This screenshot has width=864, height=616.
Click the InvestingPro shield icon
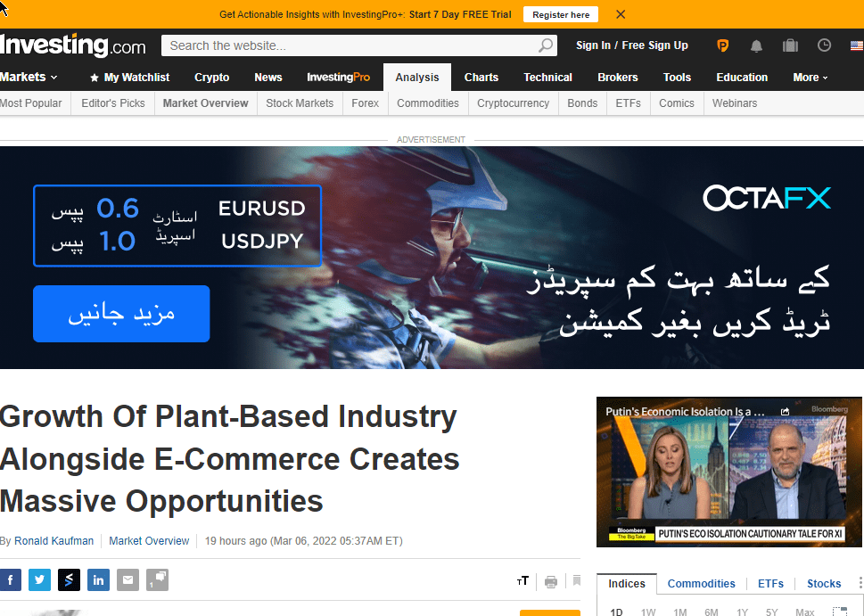pos(722,45)
